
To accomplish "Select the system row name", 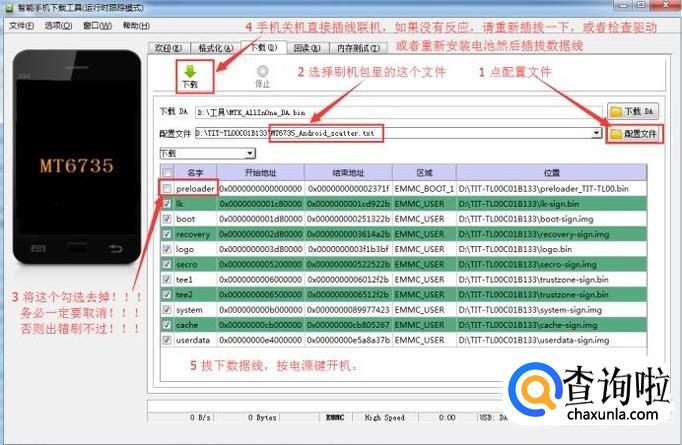I will pos(189,310).
